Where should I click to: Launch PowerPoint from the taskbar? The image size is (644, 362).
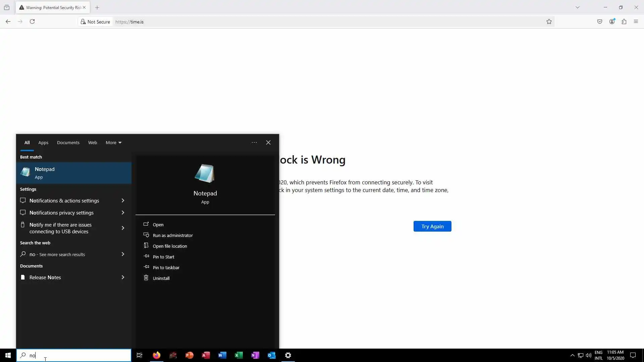tap(189, 355)
